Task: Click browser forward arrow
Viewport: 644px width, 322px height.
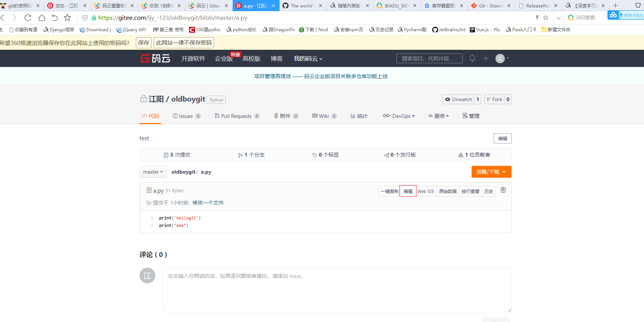Action: [x=15, y=17]
